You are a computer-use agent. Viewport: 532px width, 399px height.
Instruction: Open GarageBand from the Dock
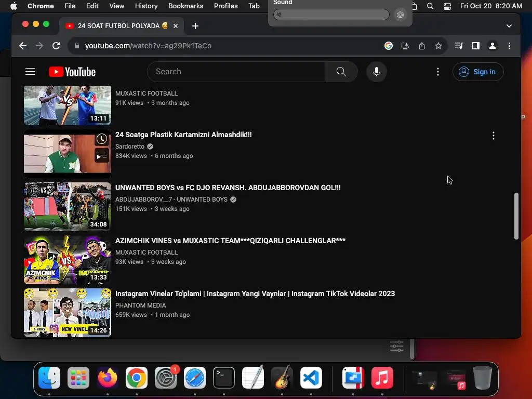tap(282, 377)
